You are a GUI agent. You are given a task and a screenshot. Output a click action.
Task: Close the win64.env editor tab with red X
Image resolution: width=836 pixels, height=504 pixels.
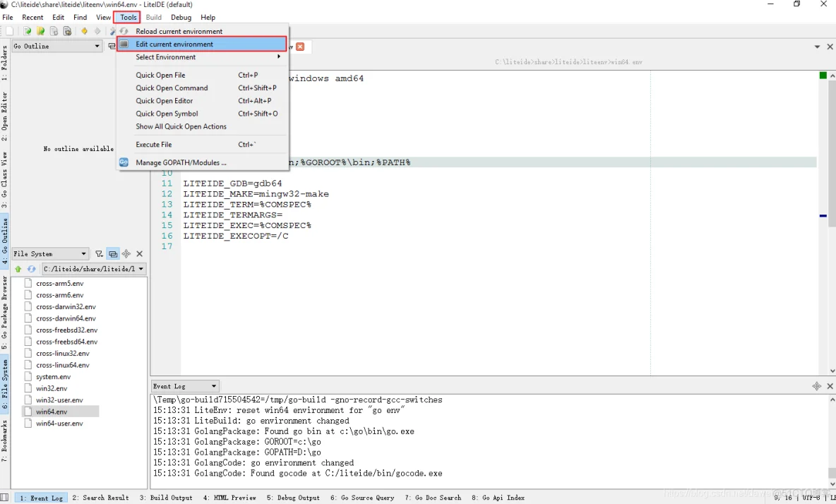click(300, 47)
